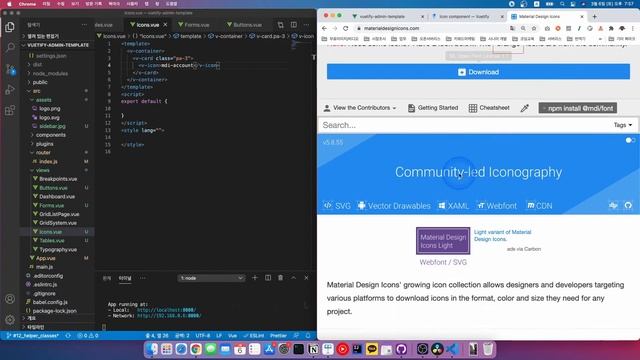Image resolution: width=640 pixels, height=360 pixels.
Task: Open App.vue in file explorer
Action: click(x=46, y=258)
